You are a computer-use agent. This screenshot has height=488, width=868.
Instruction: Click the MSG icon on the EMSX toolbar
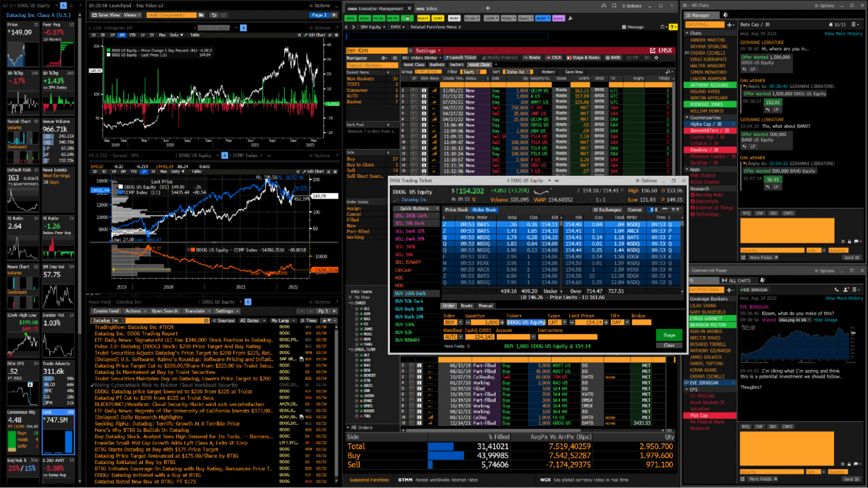tap(351, 18)
